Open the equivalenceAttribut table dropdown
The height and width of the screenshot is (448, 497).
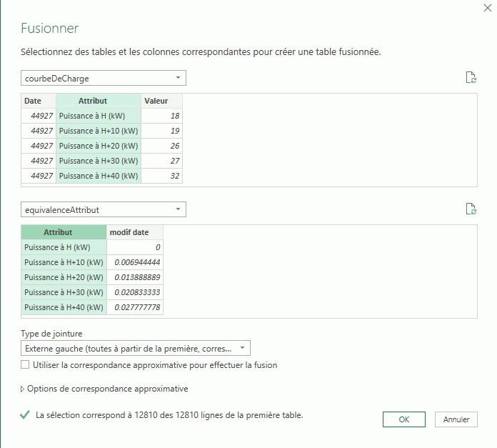coord(104,209)
